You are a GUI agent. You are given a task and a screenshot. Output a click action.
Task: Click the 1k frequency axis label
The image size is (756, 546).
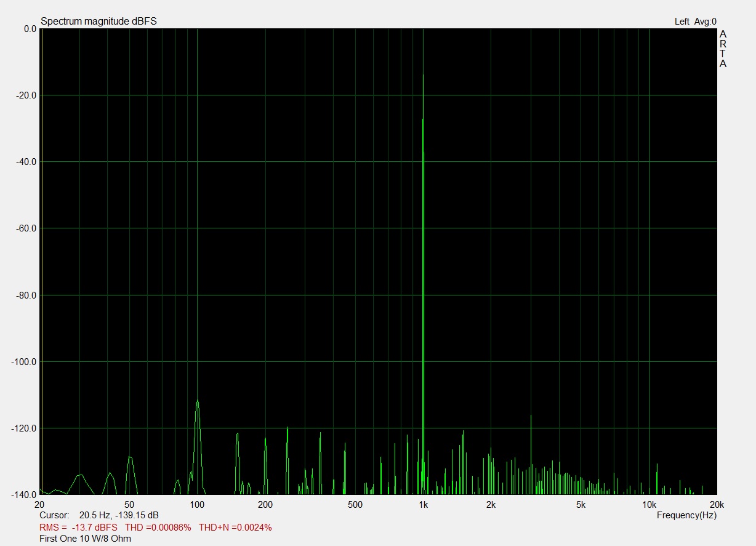[x=424, y=505]
